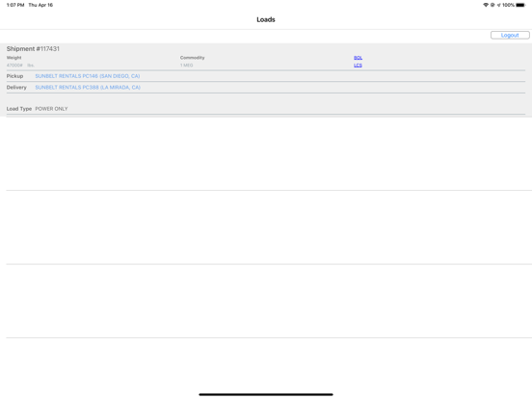Tap the Thu Apr 16 date
532x399 pixels.
coord(40,5)
